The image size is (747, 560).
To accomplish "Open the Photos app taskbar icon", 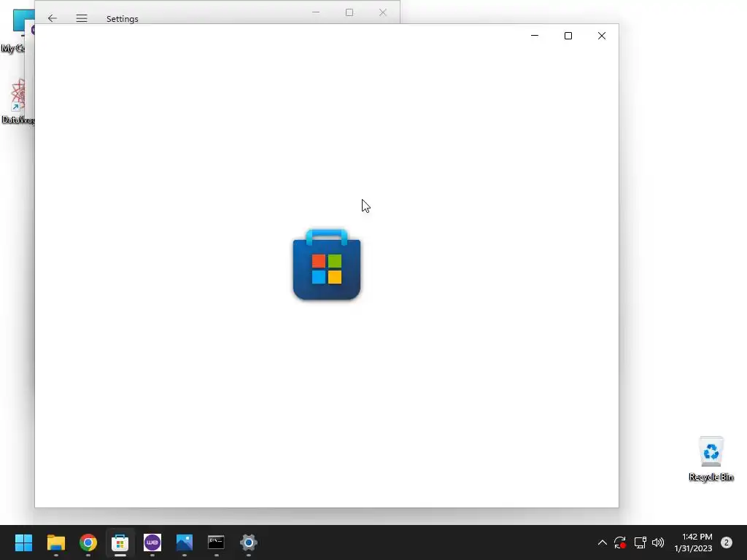I will pos(185,542).
